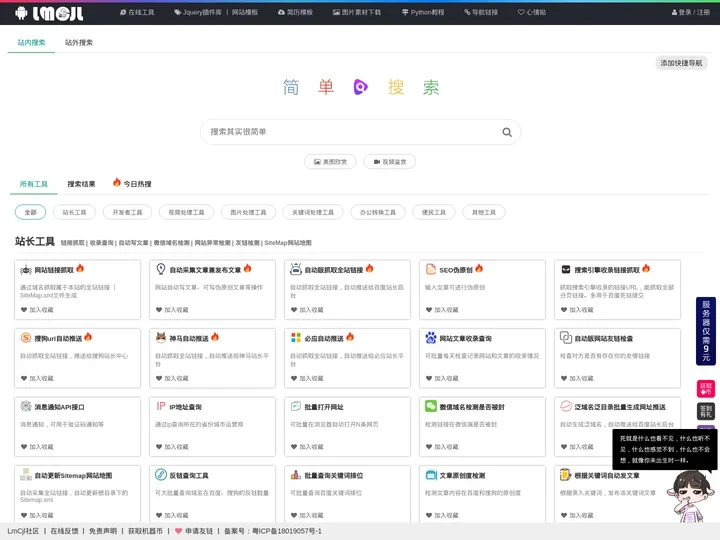Switch to 今日热搜 tab
The image size is (720, 540).
[132, 184]
